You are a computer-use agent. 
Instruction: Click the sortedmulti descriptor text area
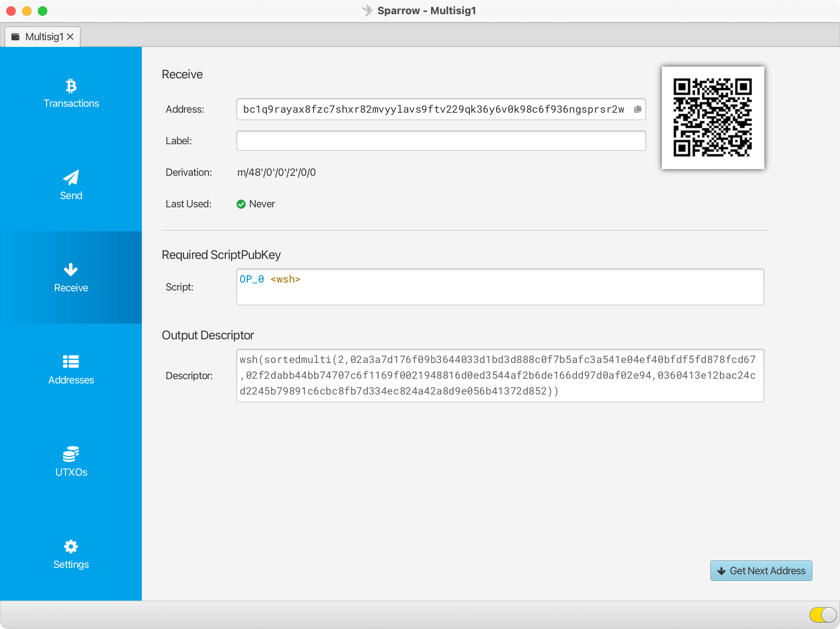coord(500,375)
